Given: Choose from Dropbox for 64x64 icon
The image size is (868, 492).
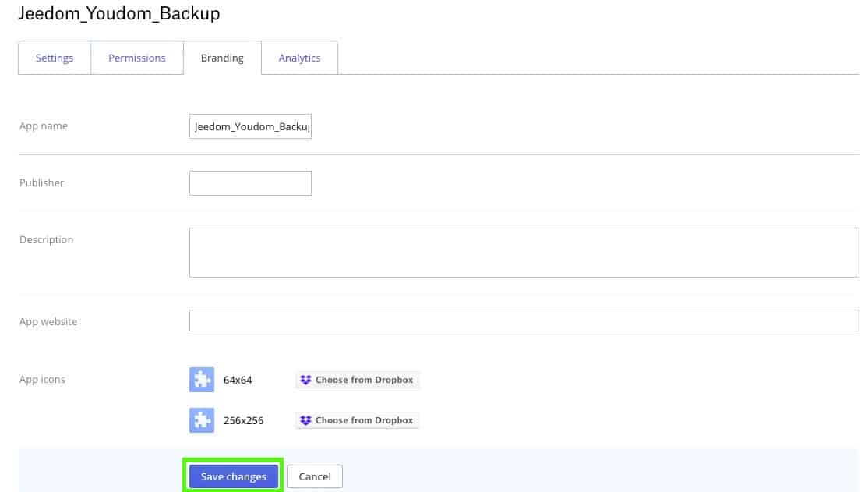Looking at the screenshot, I should tap(357, 380).
